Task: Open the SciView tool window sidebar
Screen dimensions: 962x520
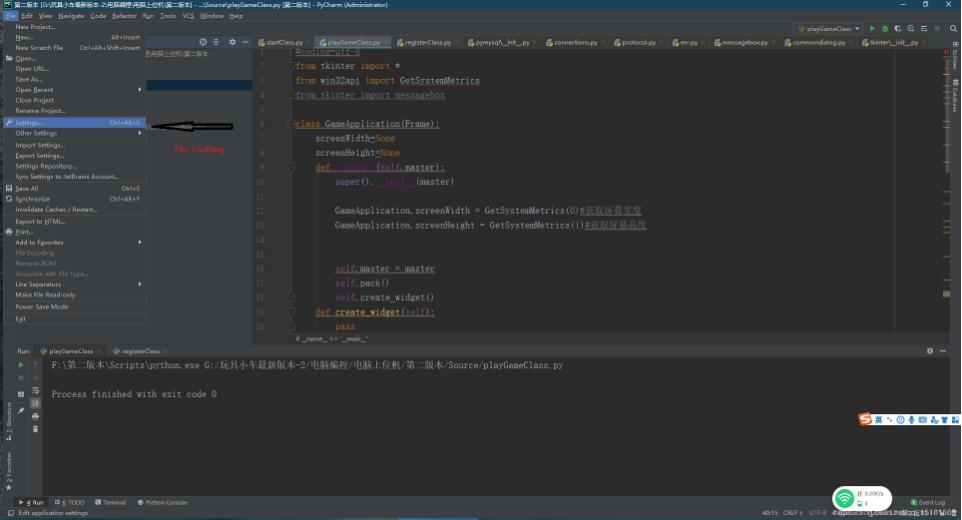Action: (955, 56)
